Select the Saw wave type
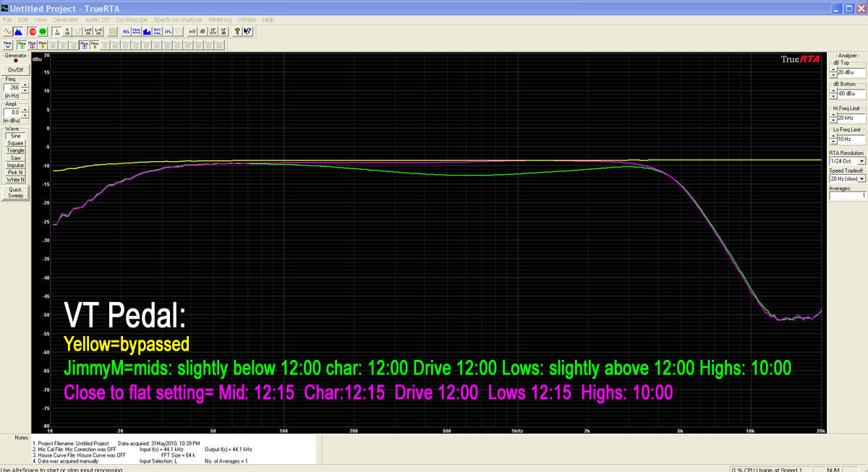Image resolution: width=868 pixels, height=472 pixels. [15, 158]
